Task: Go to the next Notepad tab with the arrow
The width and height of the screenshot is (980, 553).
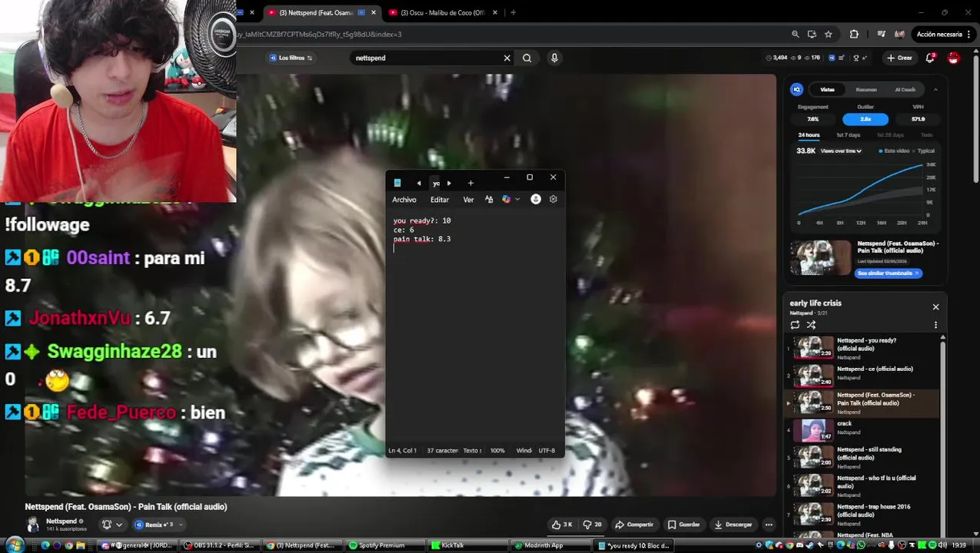Action: [449, 183]
